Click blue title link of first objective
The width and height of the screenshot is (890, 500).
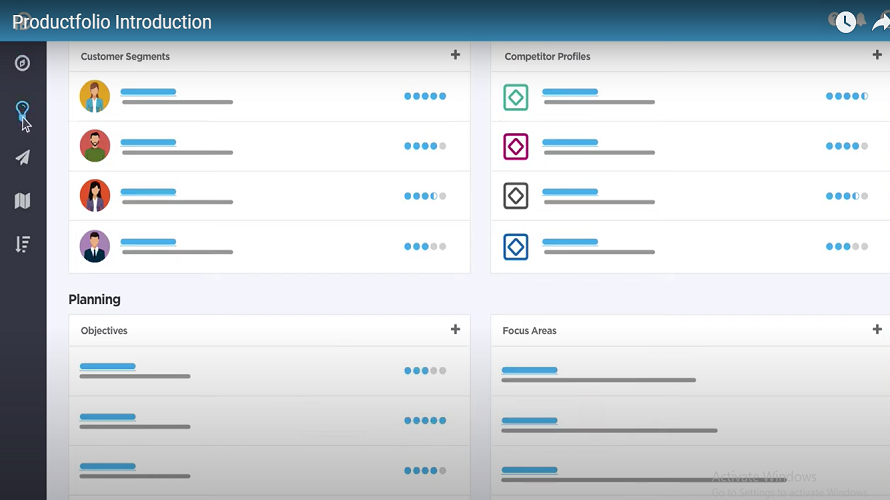[x=107, y=366]
